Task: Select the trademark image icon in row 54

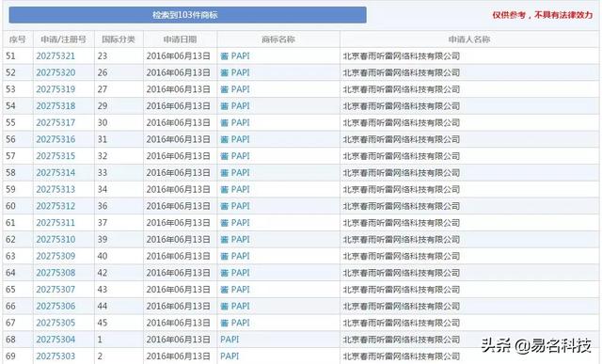Action: [x=225, y=106]
